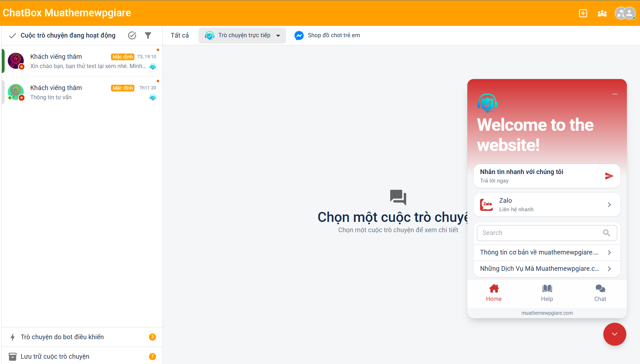640x364 pixels.
Task: Open a new conversation with the plus icon
Action: (583, 13)
